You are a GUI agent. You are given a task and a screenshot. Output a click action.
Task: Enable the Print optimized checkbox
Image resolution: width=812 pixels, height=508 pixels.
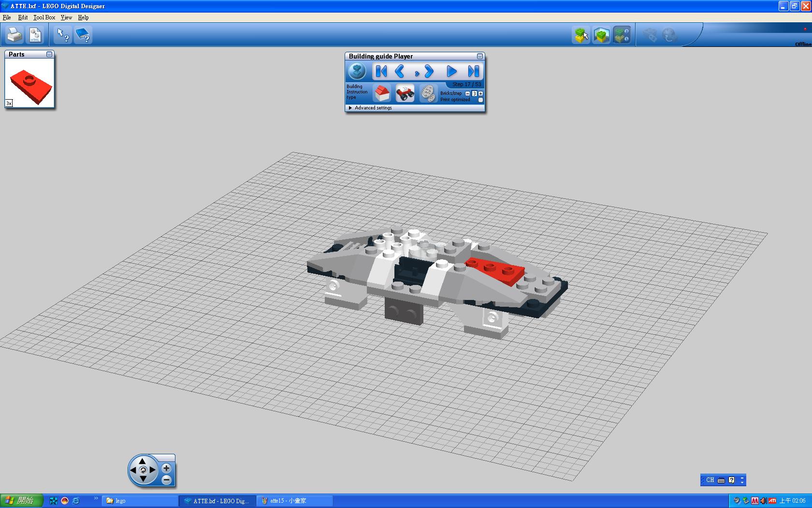pos(480,100)
